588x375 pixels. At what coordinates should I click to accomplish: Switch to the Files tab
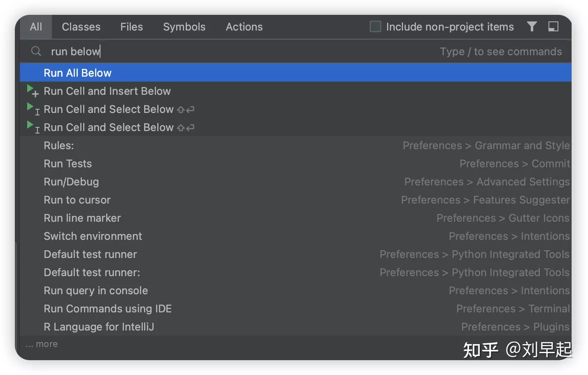131,27
